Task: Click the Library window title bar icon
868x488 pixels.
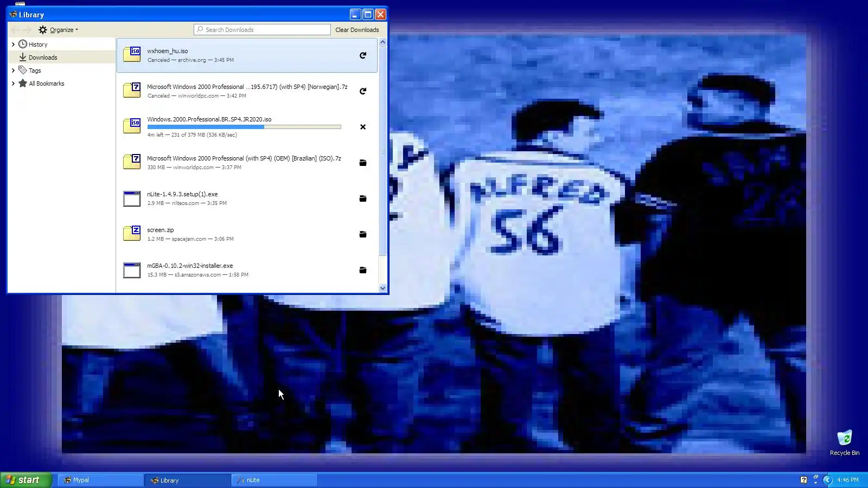Action: tap(13, 15)
